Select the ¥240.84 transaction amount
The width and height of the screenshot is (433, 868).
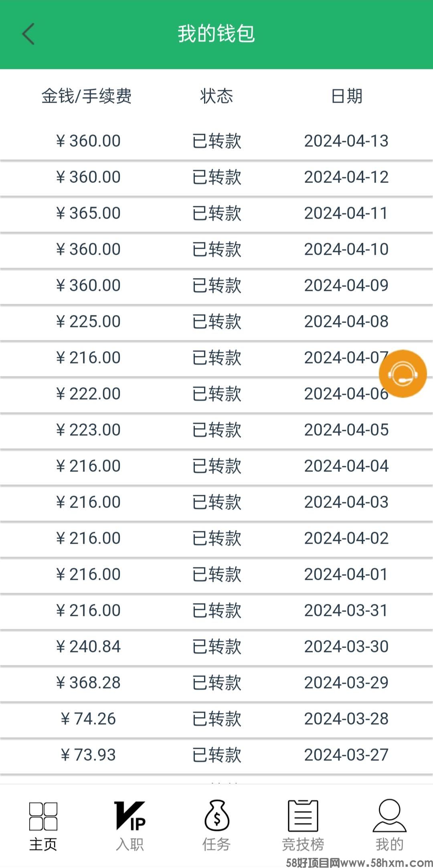(88, 646)
